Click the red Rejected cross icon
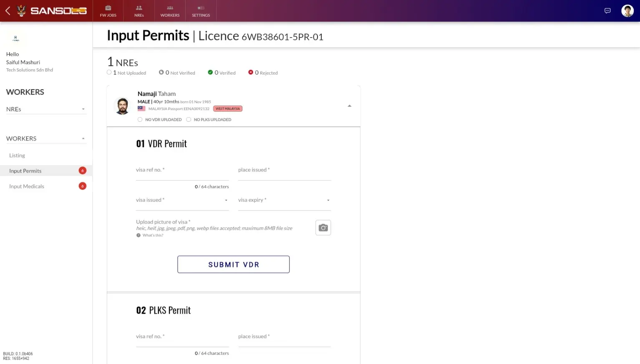This screenshot has height=364, width=640. coord(251,72)
